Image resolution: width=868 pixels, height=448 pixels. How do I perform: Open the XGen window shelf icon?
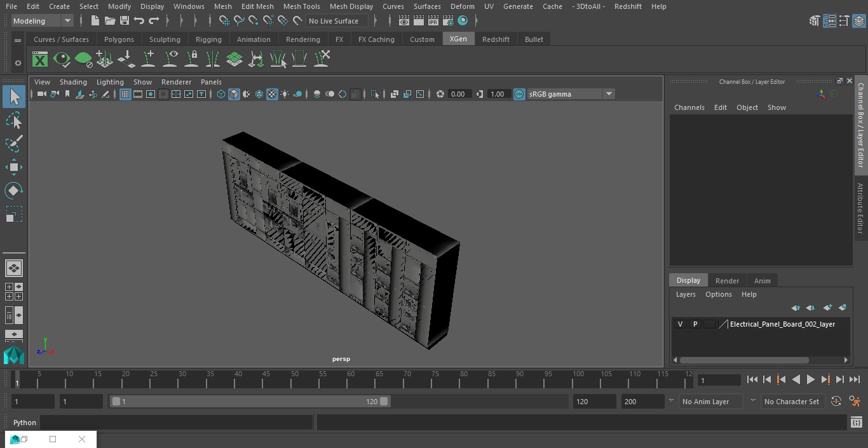coord(40,60)
